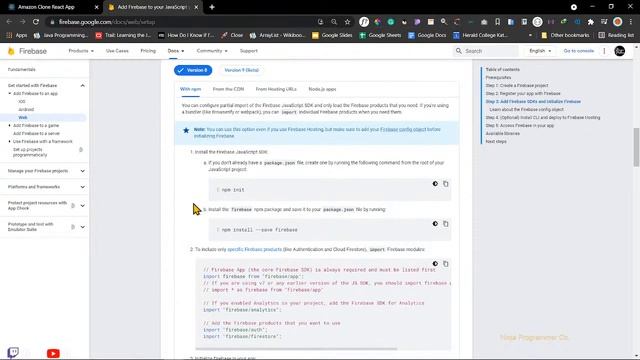This screenshot has height=360, width=640.
Task: Click the address bar URL
Action: pos(107,22)
